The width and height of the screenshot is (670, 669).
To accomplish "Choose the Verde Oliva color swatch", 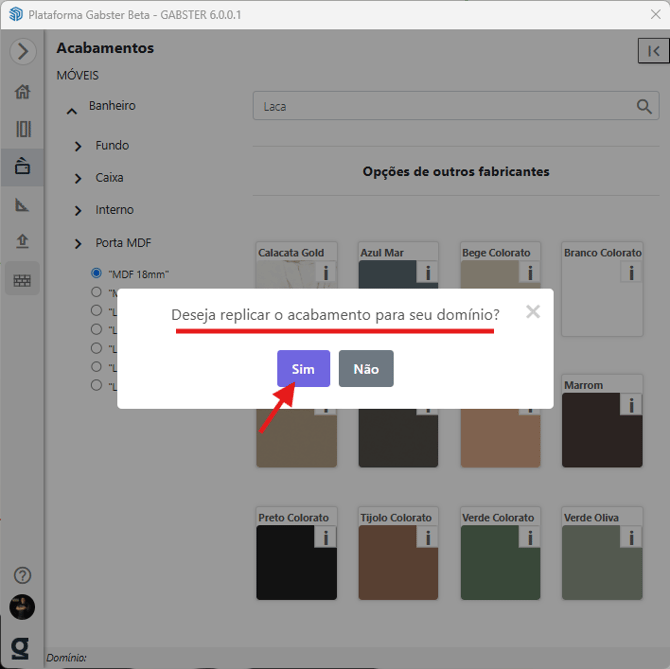I will click(601, 562).
